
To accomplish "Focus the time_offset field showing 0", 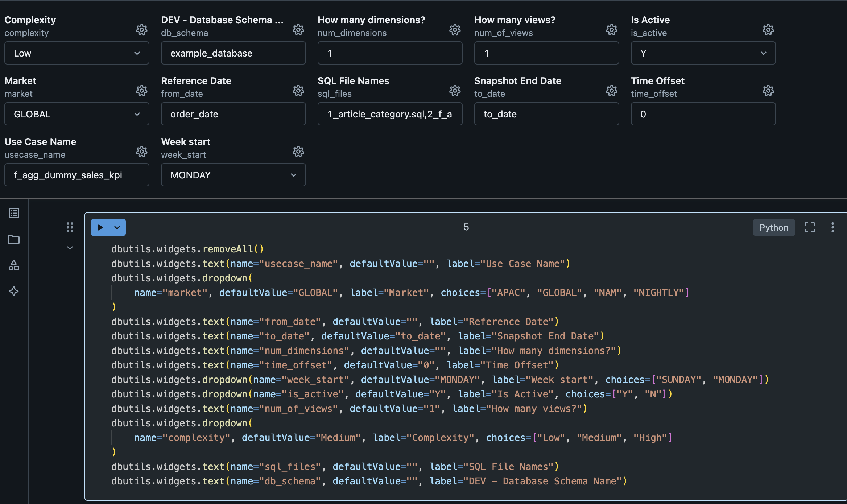I will (x=703, y=114).
